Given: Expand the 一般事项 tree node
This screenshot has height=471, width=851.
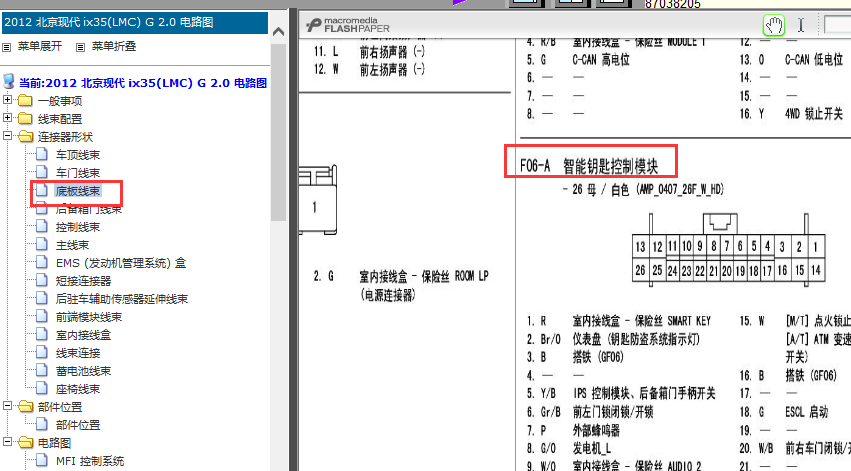Looking at the screenshot, I should point(7,100).
